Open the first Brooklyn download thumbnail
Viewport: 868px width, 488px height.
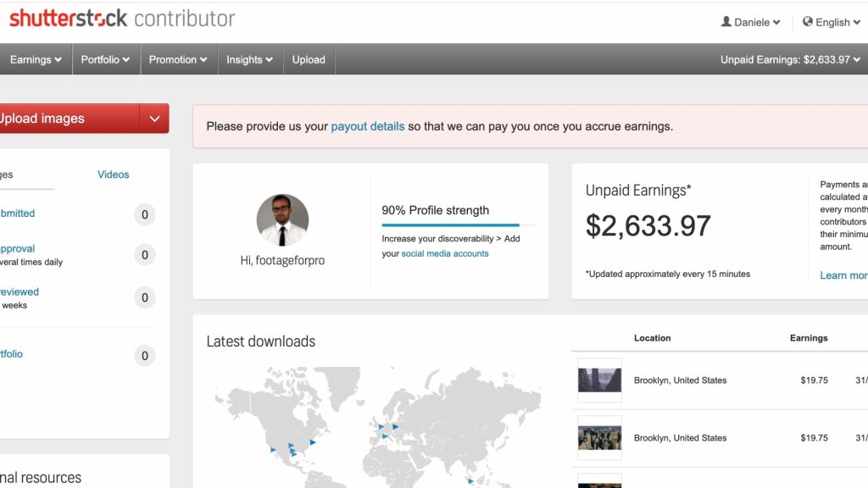pyautogui.click(x=599, y=380)
